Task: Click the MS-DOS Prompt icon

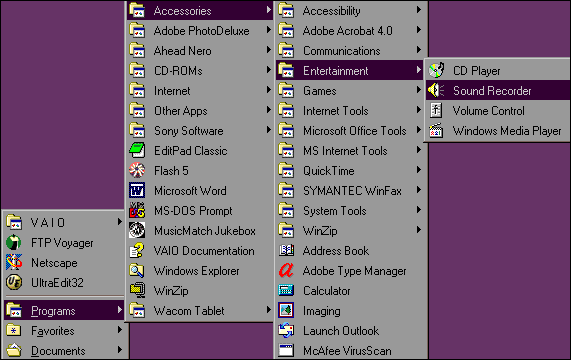Action: click(x=137, y=210)
